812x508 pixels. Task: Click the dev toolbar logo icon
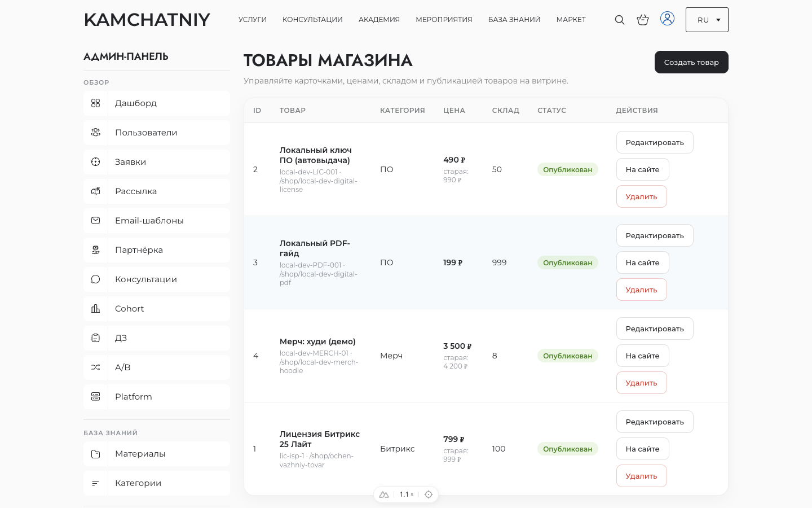click(384, 494)
